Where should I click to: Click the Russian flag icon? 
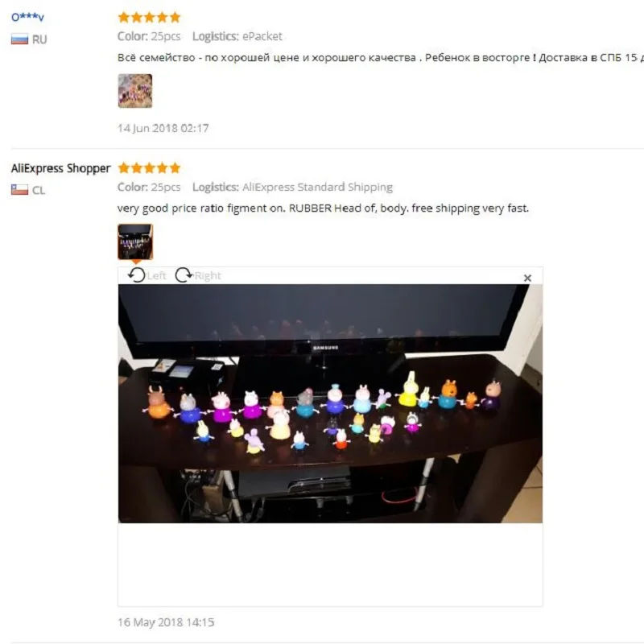point(19,39)
